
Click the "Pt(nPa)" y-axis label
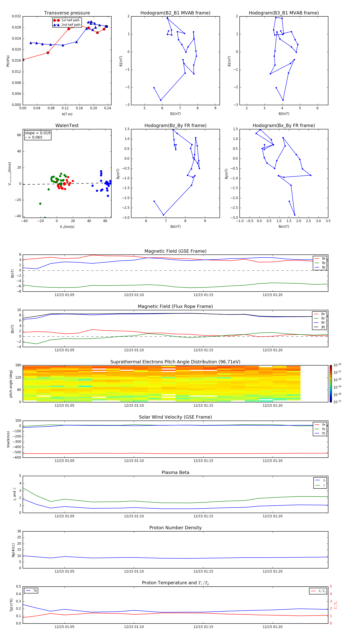click(x=8, y=61)
